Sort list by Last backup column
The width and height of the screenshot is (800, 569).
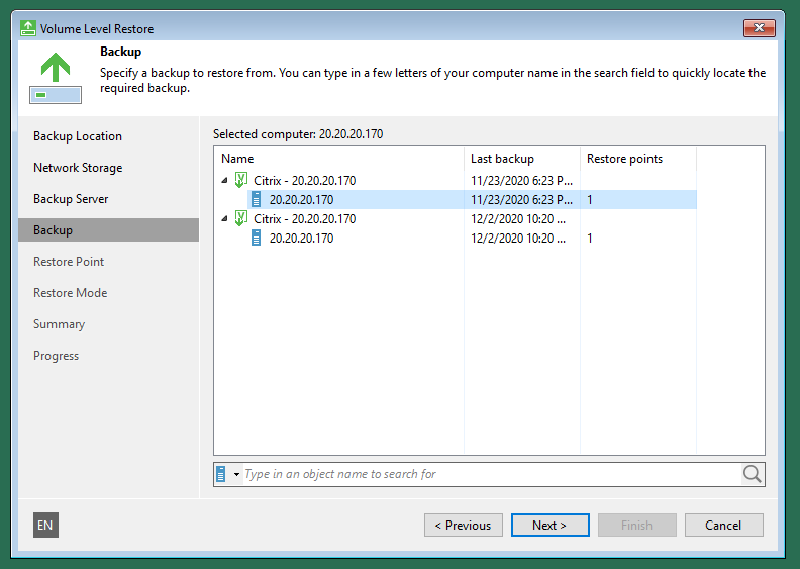(x=522, y=159)
